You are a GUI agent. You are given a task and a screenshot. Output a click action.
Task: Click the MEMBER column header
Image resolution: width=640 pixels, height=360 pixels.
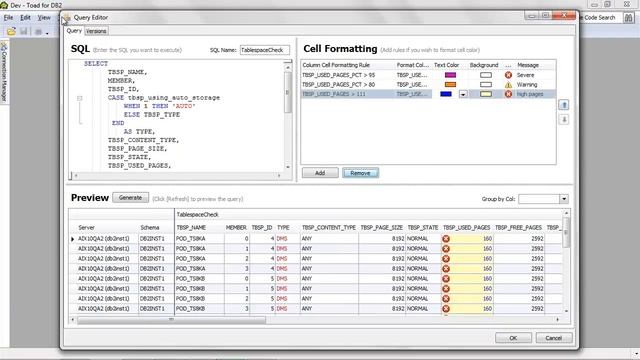click(236, 227)
